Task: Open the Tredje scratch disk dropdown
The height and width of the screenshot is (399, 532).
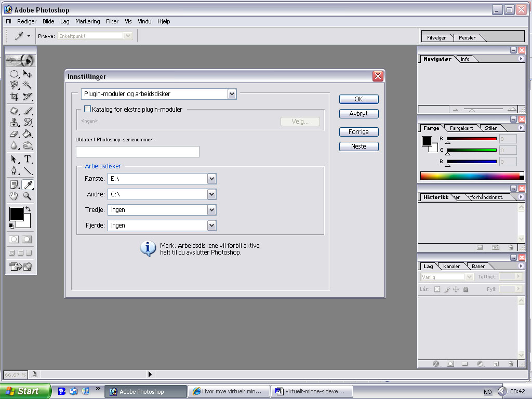Action: click(211, 210)
